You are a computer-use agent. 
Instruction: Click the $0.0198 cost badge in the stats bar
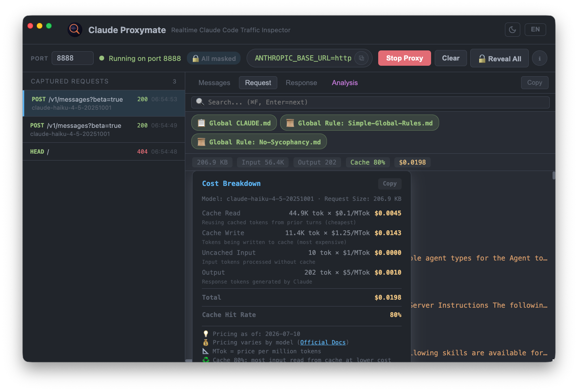[x=413, y=162]
